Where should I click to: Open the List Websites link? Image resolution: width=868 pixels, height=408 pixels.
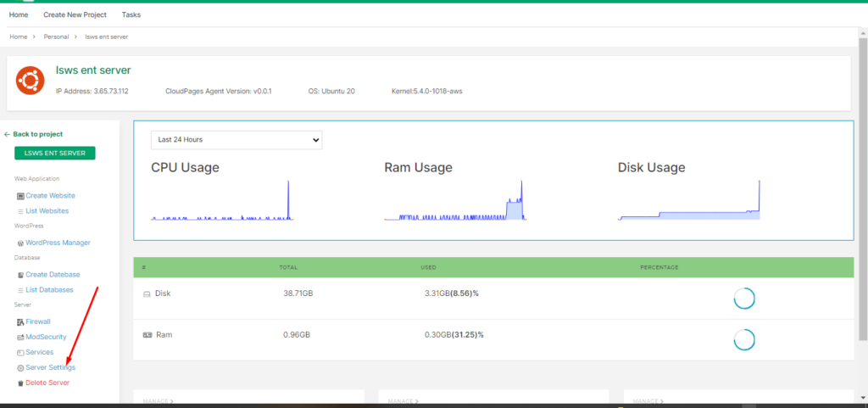click(x=47, y=211)
